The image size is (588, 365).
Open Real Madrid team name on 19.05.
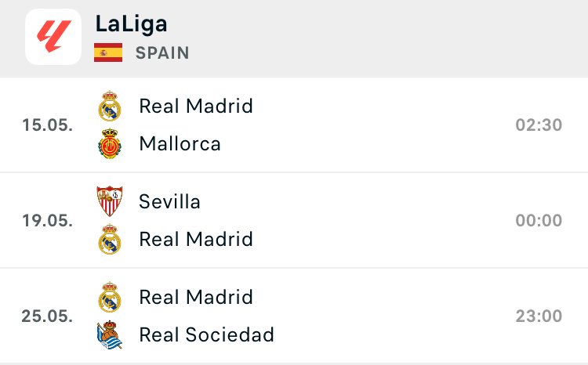[196, 239]
